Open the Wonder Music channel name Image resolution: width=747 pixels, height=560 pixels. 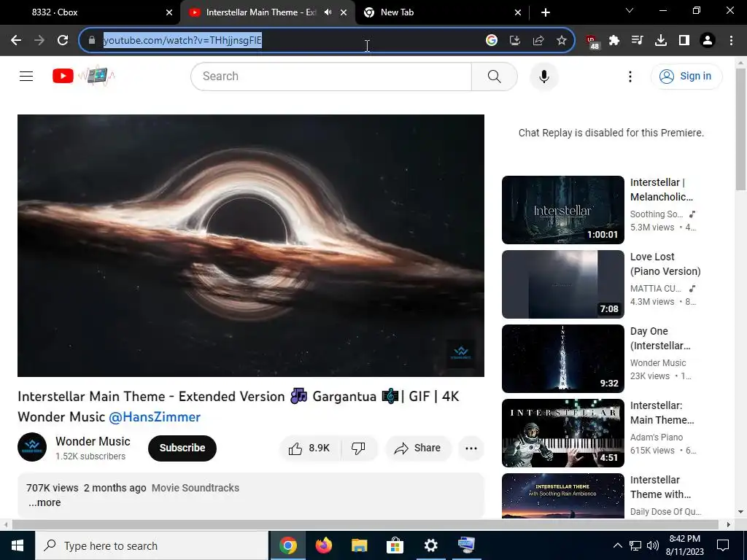tap(93, 441)
